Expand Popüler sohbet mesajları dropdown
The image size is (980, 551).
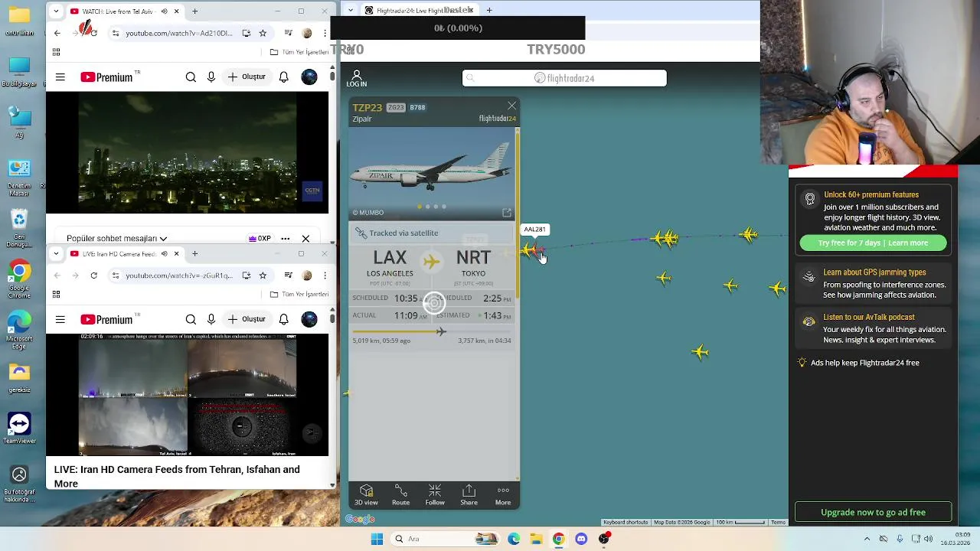tap(116, 239)
